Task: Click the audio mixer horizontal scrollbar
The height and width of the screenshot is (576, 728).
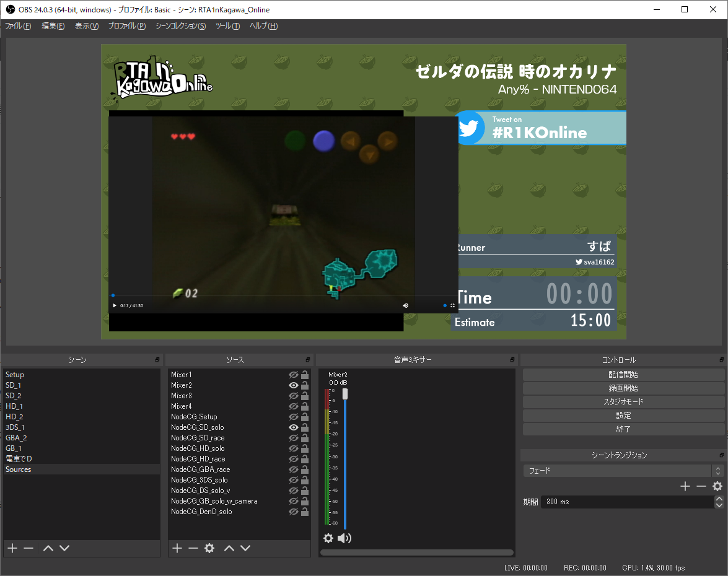Action: tap(417, 552)
